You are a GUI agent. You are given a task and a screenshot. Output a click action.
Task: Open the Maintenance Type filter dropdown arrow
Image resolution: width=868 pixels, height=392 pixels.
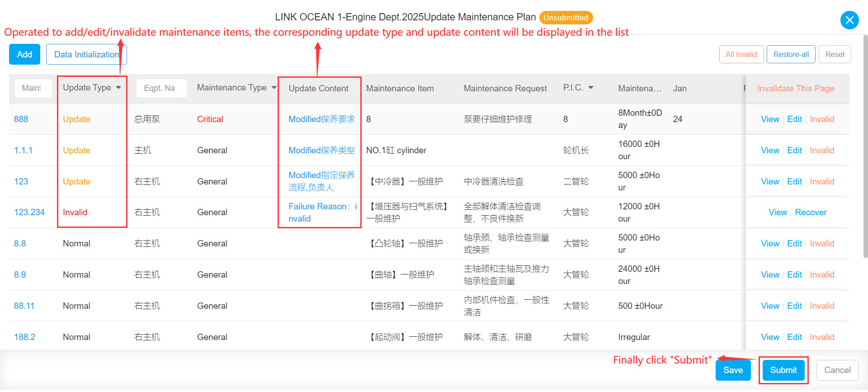point(274,88)
